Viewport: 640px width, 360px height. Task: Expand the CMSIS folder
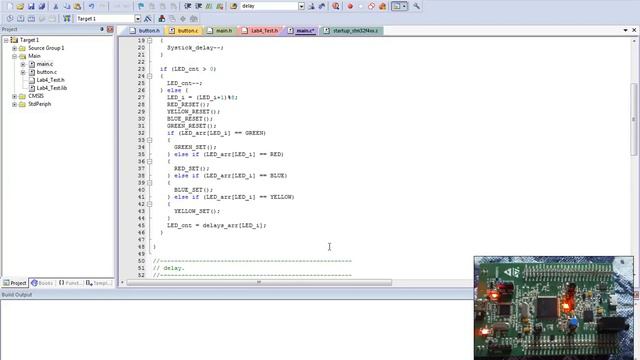click(x=15, y=96)
